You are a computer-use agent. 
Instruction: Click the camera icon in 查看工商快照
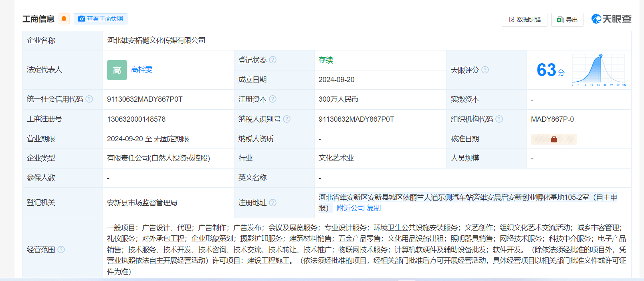point(81,19)
